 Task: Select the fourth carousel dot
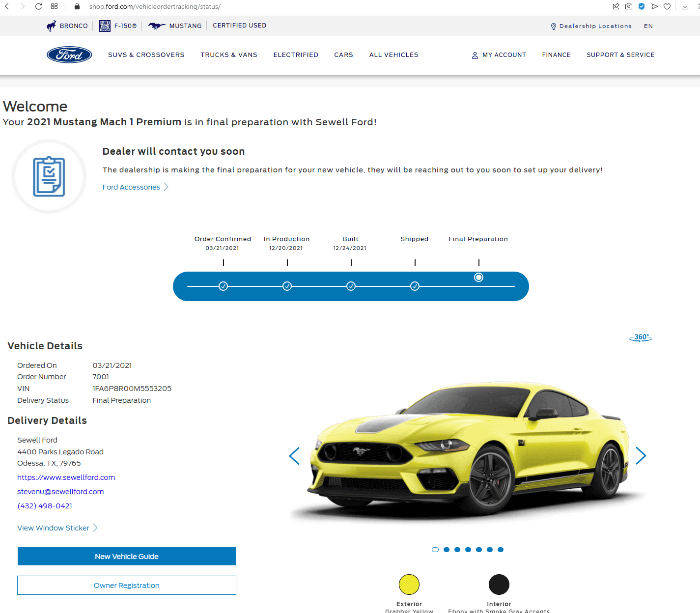pyautogui.click(x=468, y=550)
